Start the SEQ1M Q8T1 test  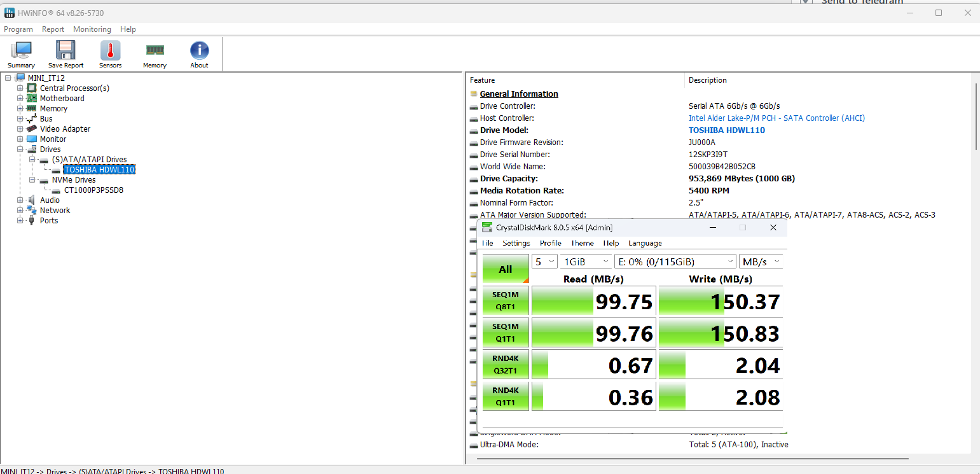coord(506,300)
